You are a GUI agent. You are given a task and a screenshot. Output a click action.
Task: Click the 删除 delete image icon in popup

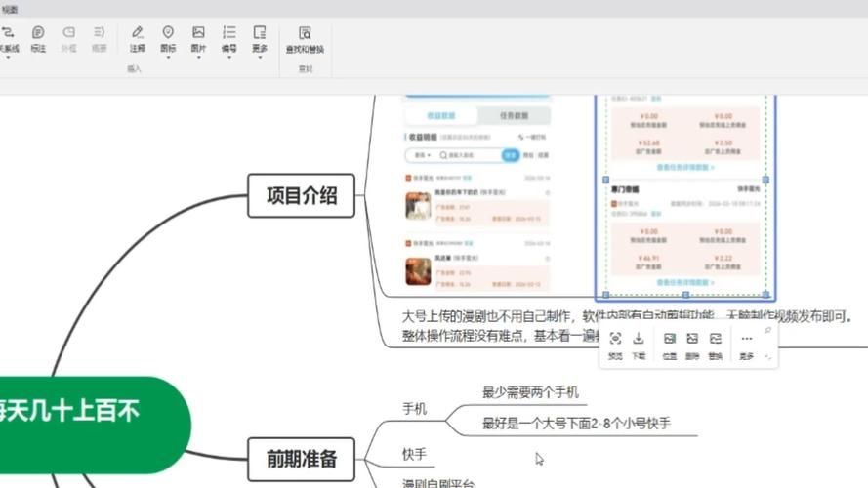click(692, 338)
